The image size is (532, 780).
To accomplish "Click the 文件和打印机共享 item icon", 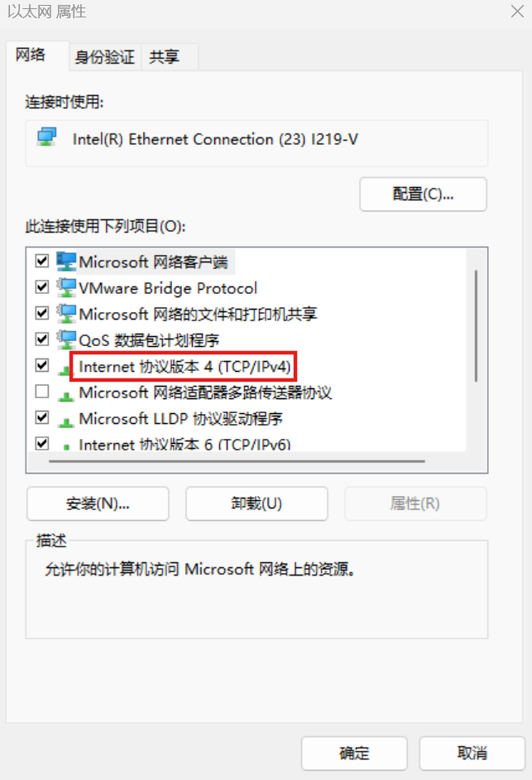I will pyautogui.click(x=66, y=313).
